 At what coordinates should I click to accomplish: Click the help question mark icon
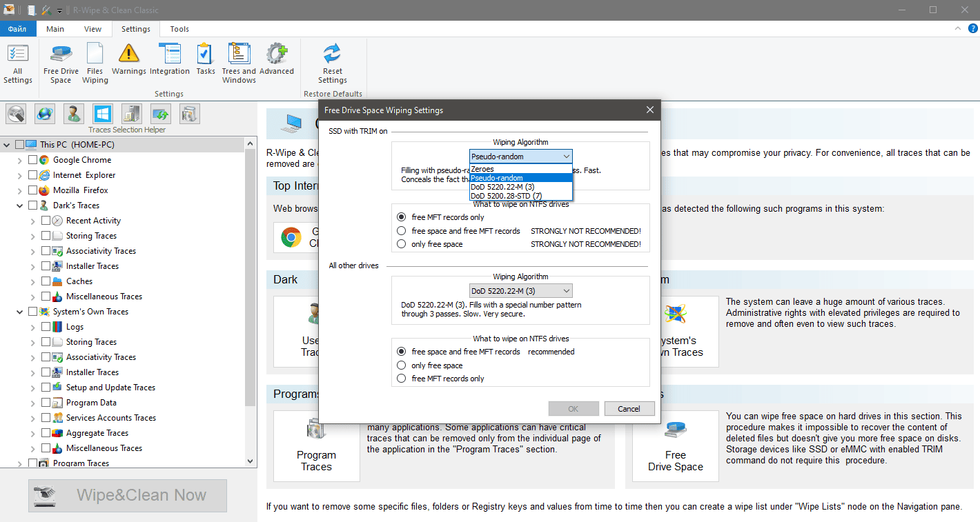[972, 28]
